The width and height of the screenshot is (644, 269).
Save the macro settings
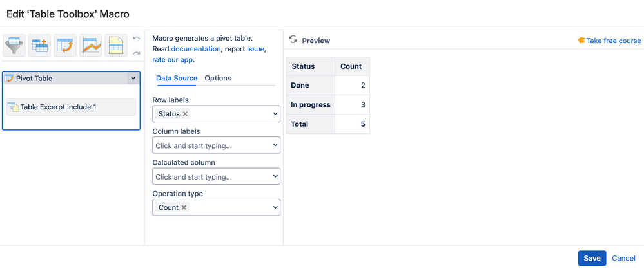click(592, 258)
